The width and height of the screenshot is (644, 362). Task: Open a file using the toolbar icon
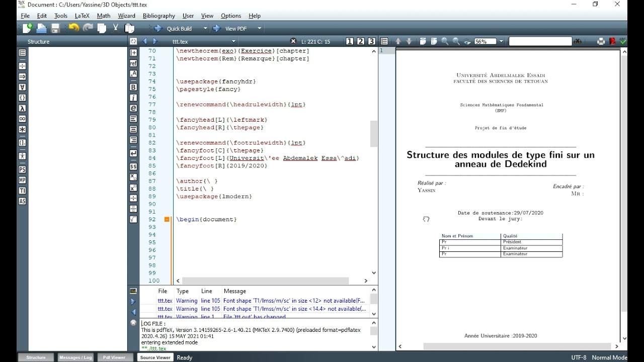click(x=41, y=29)
